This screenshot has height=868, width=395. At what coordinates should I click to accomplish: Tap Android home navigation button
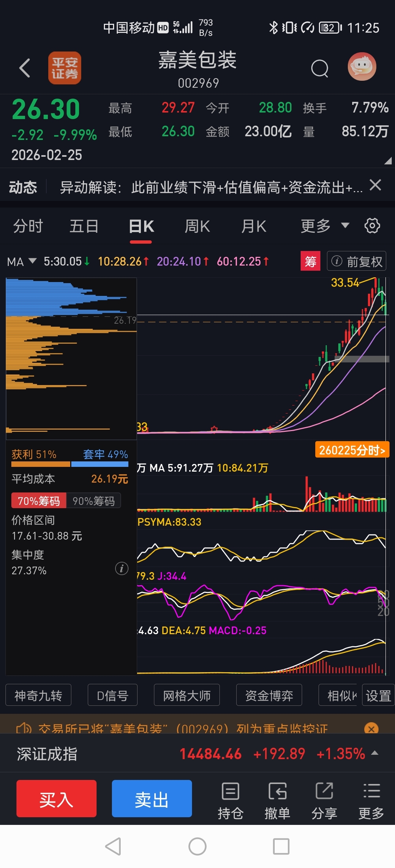tap(197, 846)
